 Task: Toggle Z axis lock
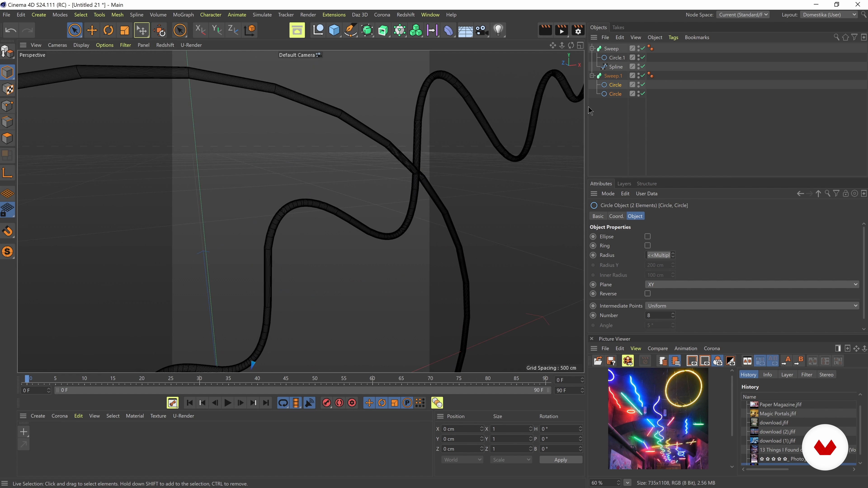click(x=233, y=30)
